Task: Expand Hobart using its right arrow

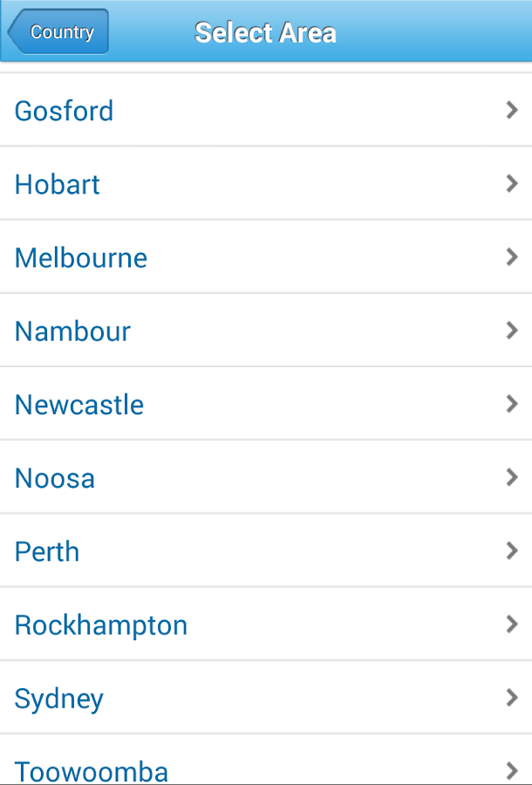Action: pyautogui.click(x=512, y=183)
